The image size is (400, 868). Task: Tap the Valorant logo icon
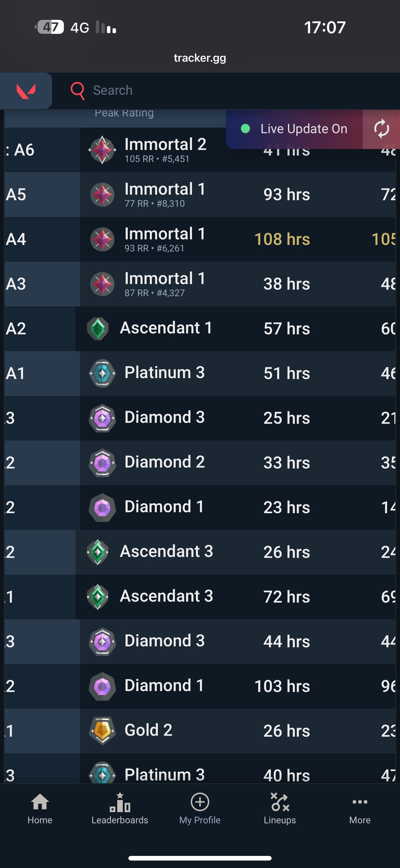tap(26, 91)
